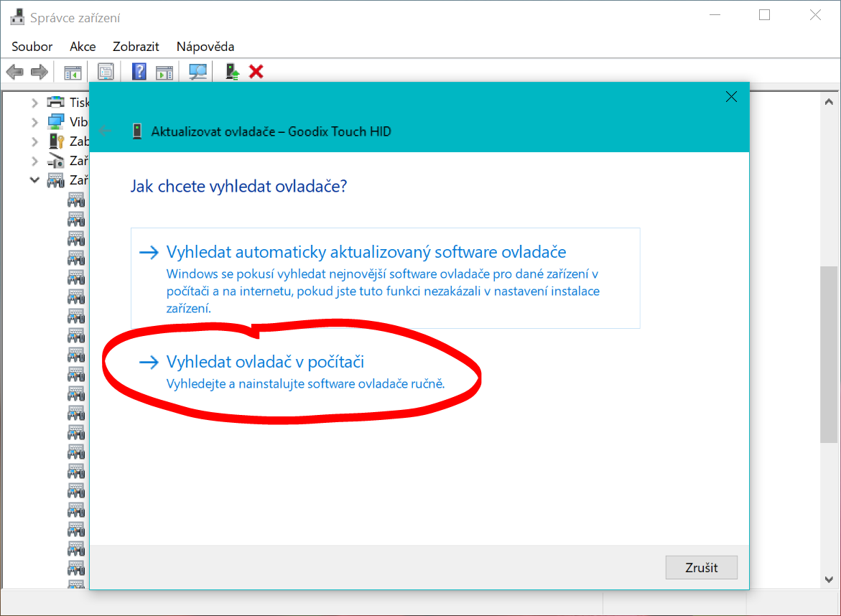841x616 pixels.
Task: Click the Zrušit button
Action: (x=701, y=567)
